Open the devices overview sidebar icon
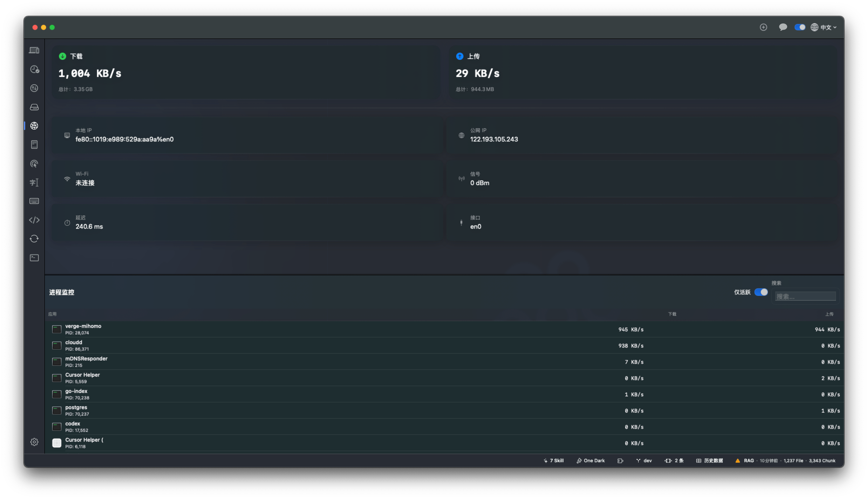The width and height of the screenshot is (868, 499). [34, 50]
